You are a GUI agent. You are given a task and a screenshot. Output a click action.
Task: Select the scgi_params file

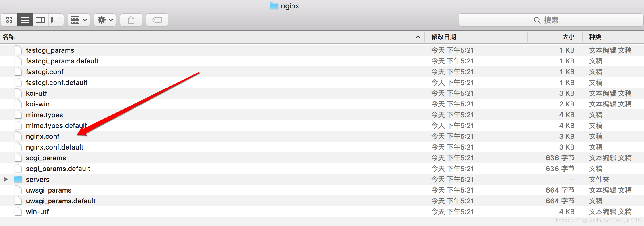(x=46, y=158)
